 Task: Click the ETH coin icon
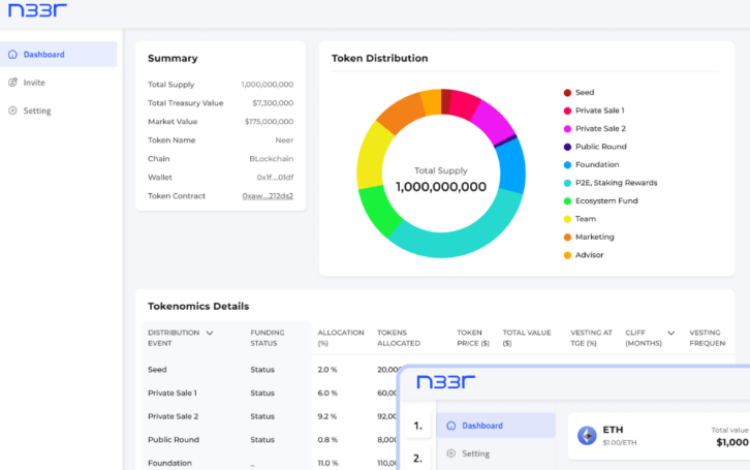[x=587, y=436]
